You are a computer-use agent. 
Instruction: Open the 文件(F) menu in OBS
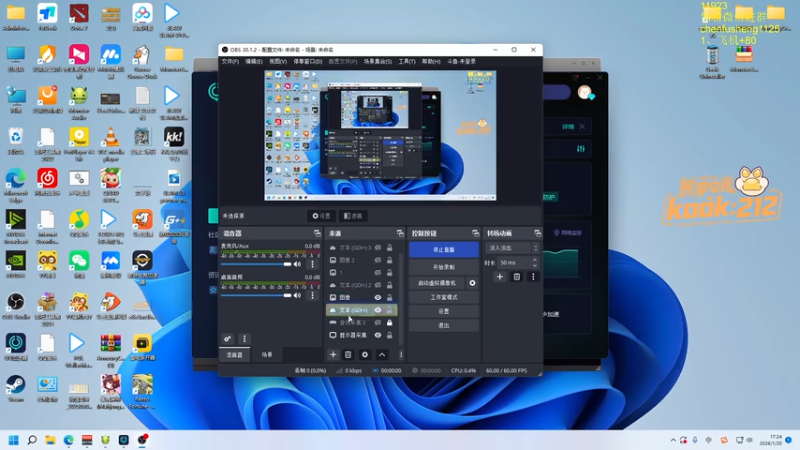(230, 61)
